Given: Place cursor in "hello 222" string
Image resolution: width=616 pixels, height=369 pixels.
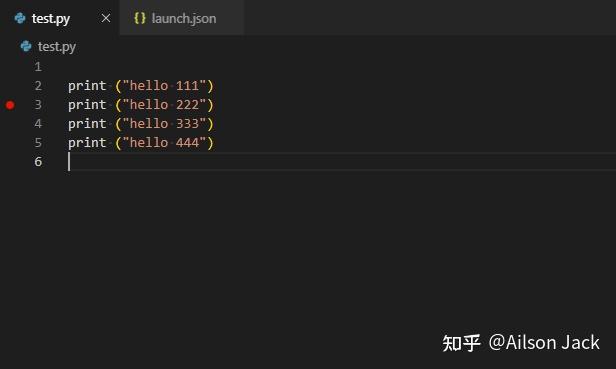Looking at the screenshot, I should (165, 105).
